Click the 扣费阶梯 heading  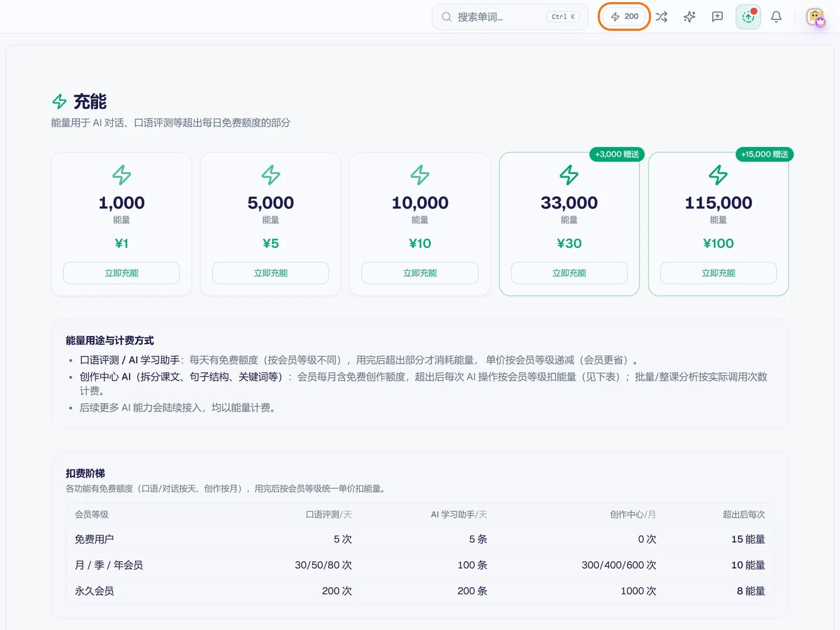click(85, 473)
